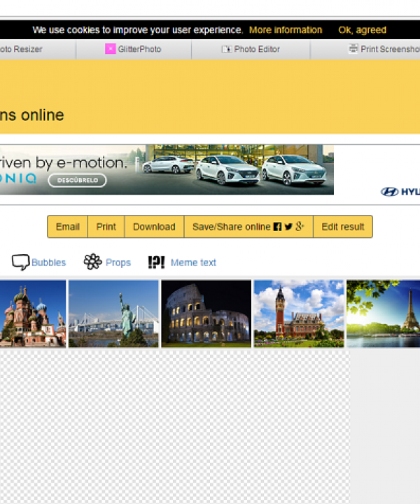Viewport: 420px width, 504px height.
Task: Click the Bubbles speech bubble icon
Action: pos(20,262)
